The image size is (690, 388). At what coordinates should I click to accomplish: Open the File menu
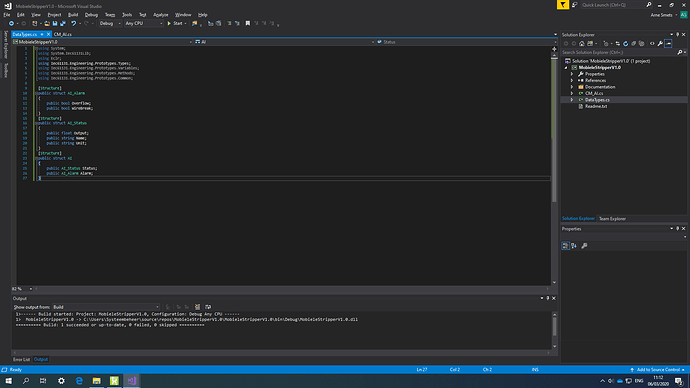pos(7,15)
